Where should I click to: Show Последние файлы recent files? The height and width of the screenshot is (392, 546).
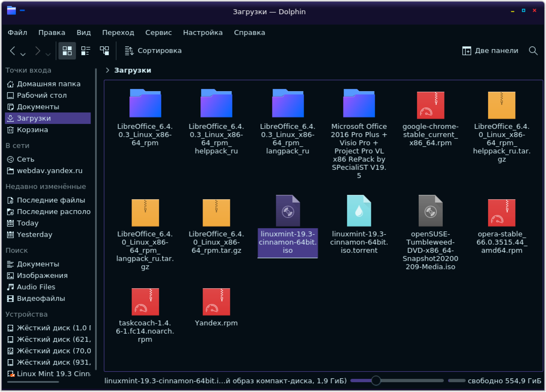point(48,200)
